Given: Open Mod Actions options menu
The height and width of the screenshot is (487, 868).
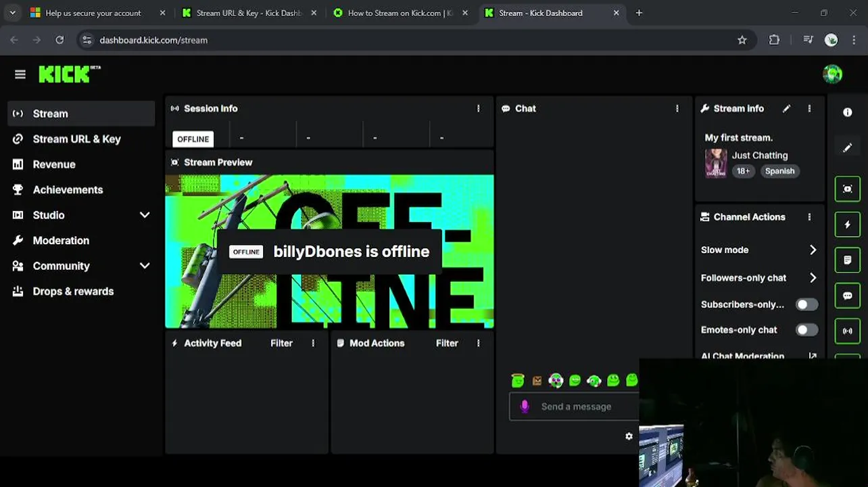Looking at the screenshot, I should pos(478,343).
